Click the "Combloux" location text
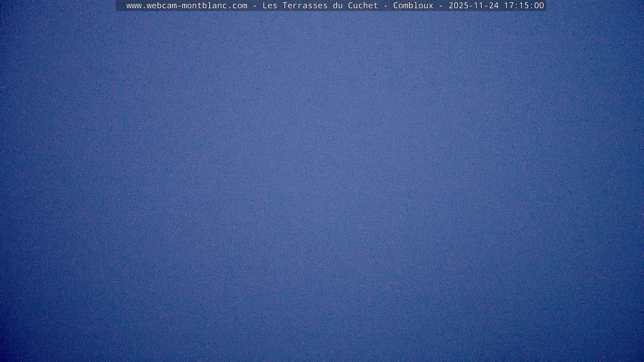 413,6
